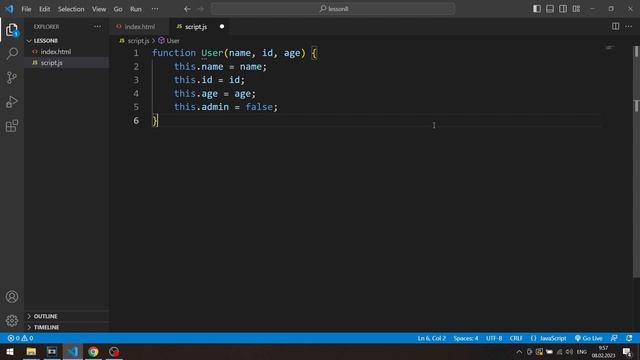The image size is (640, 360).
Task: Open Chrome from the taskbar
Action: tap(93, 351)
